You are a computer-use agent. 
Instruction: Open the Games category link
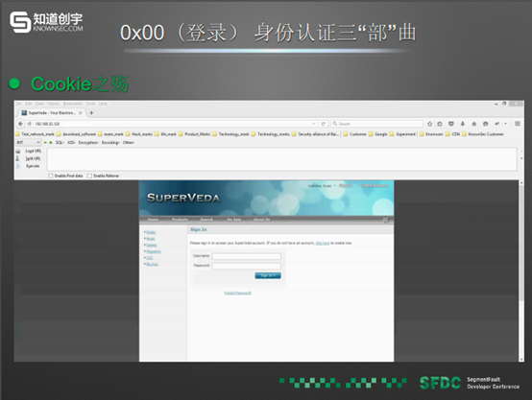pyautogui.click(x=152, y=246)
